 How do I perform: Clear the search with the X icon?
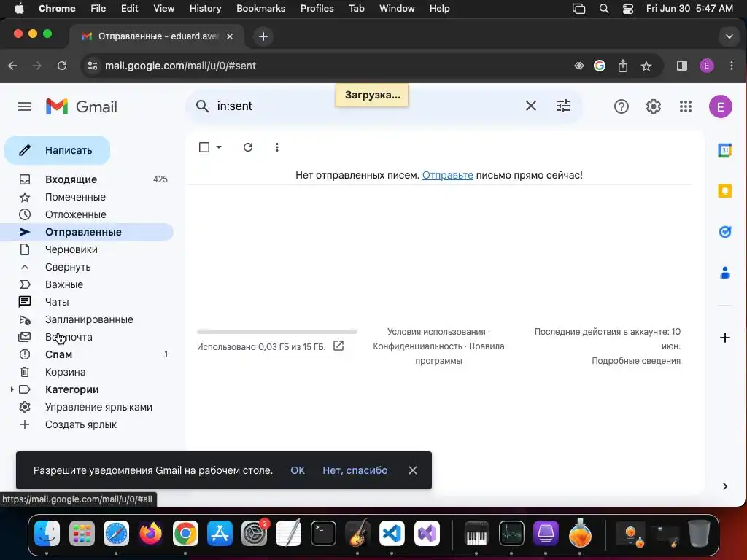pos(531,106)
